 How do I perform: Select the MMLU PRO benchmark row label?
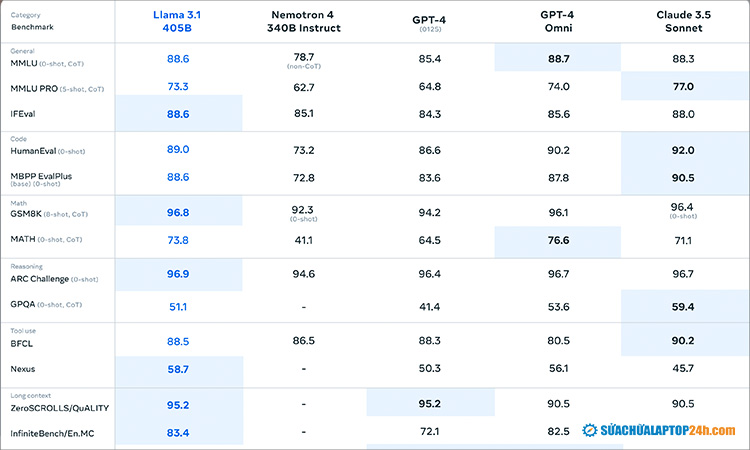coord(36,87)
